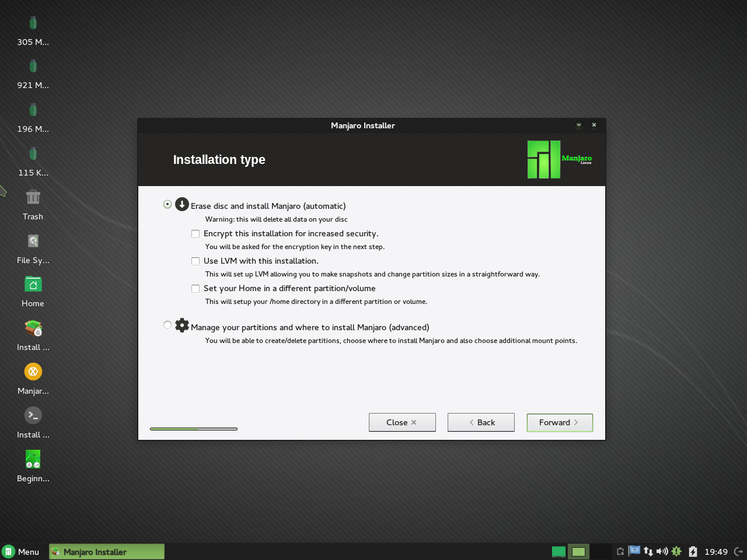Image resolution: width=747 pixels, height=560 pixels.
Task: Click 'You will be able to create/delete partitions' text
Action: [x=391, y=341]
